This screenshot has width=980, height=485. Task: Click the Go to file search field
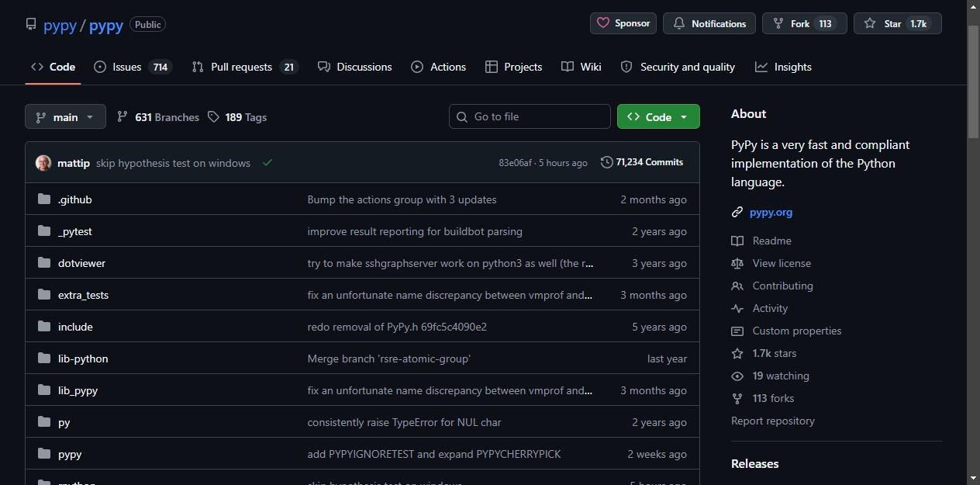point(530,116)
